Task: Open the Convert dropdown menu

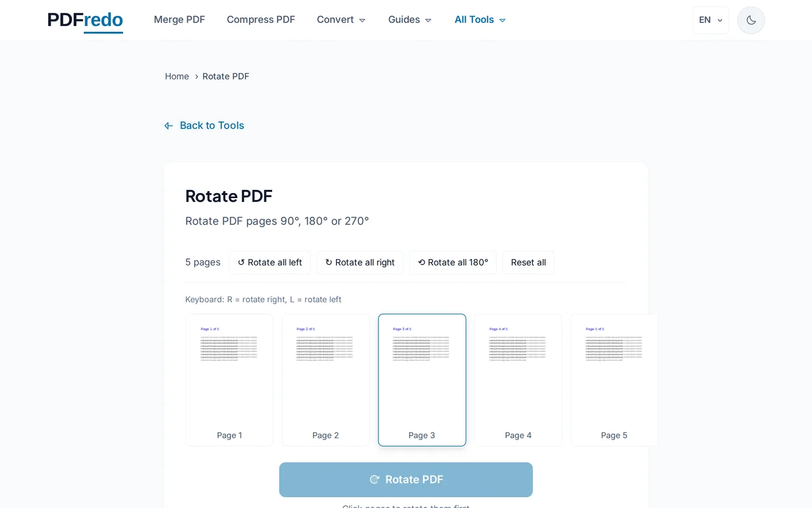Action: click(x=341, y=20)
